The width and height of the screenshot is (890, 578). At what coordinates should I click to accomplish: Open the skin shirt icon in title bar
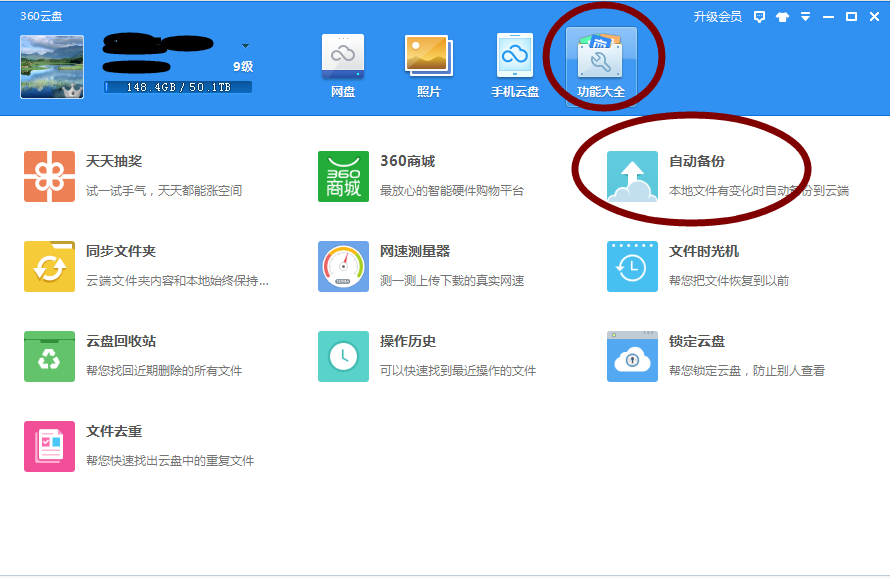[783, 16]
